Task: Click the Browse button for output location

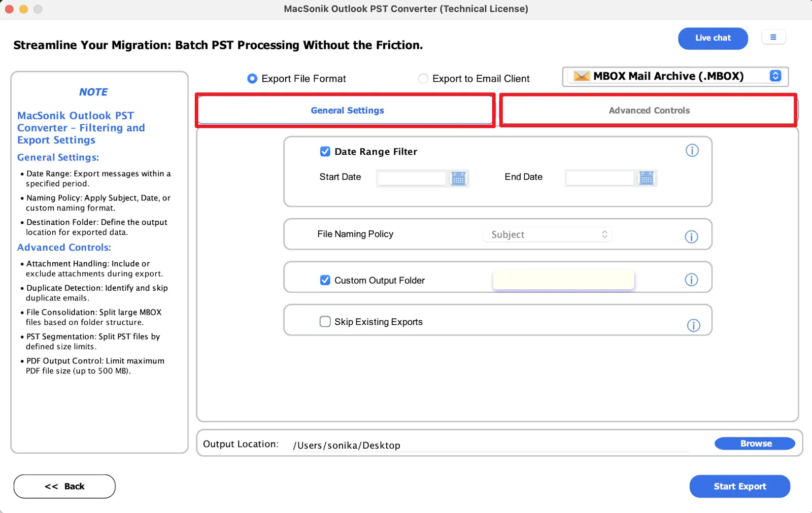Action: point(755,443)
